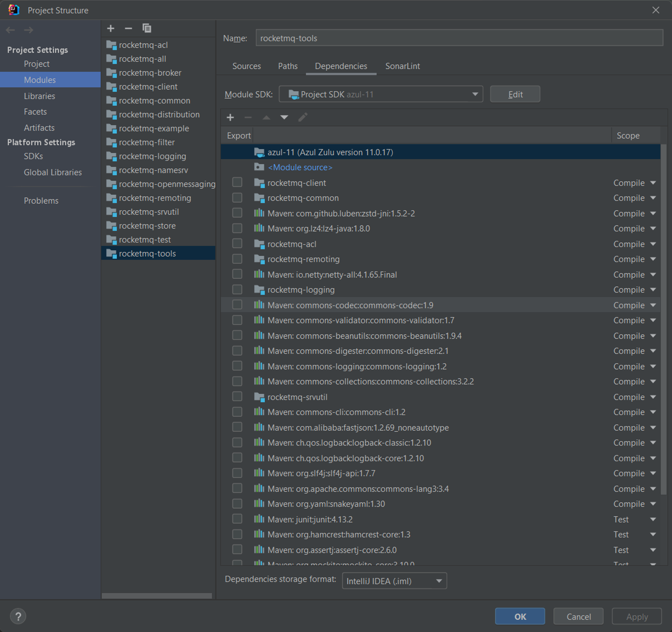Remove selected module with minus icon
Viewport: 672px width, 632px height.
pyautogui.click(x=128, y=28)
